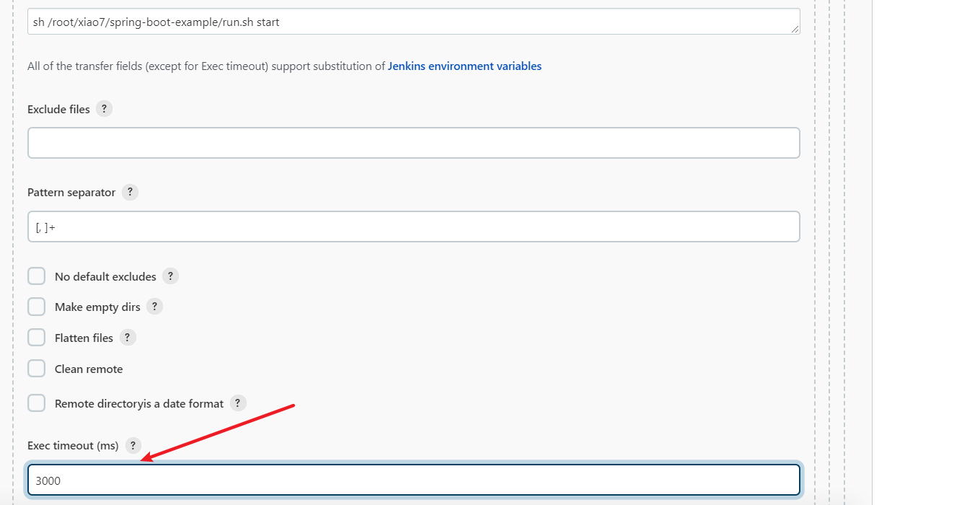The height and width of the screenshot is (505, 980).
Task: Click the Clean remote label text
Action: (89, 369)
